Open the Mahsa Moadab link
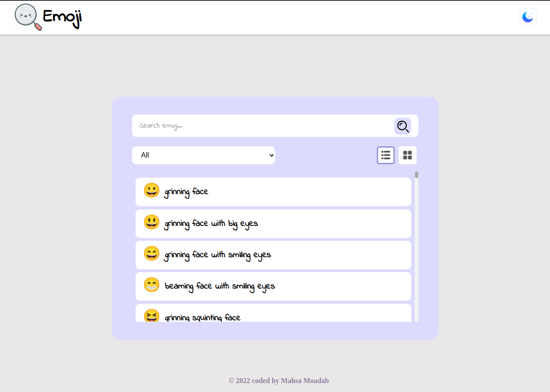The image size is (550, 392). pyautogui.click(x=305, y=380)
